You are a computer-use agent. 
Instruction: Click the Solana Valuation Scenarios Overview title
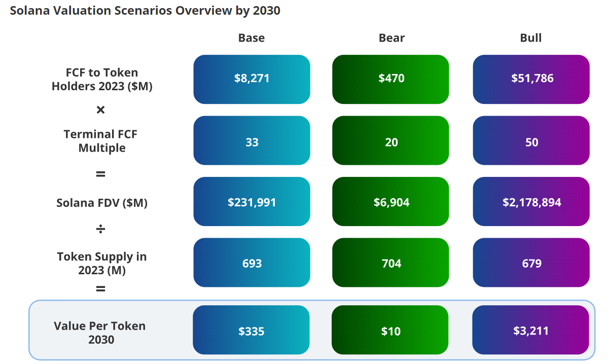tap(145, 11)
